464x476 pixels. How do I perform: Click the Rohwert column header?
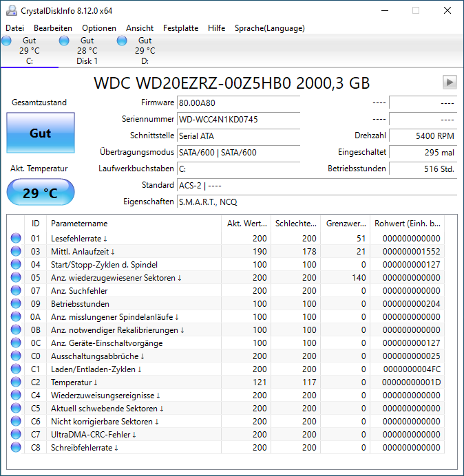407,224
